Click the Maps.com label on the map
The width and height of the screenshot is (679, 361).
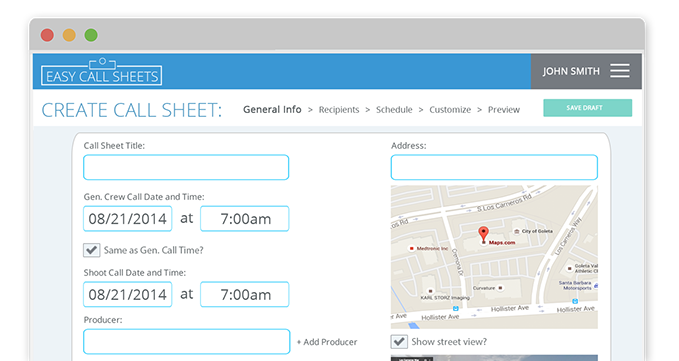click(x=502, y=243)
